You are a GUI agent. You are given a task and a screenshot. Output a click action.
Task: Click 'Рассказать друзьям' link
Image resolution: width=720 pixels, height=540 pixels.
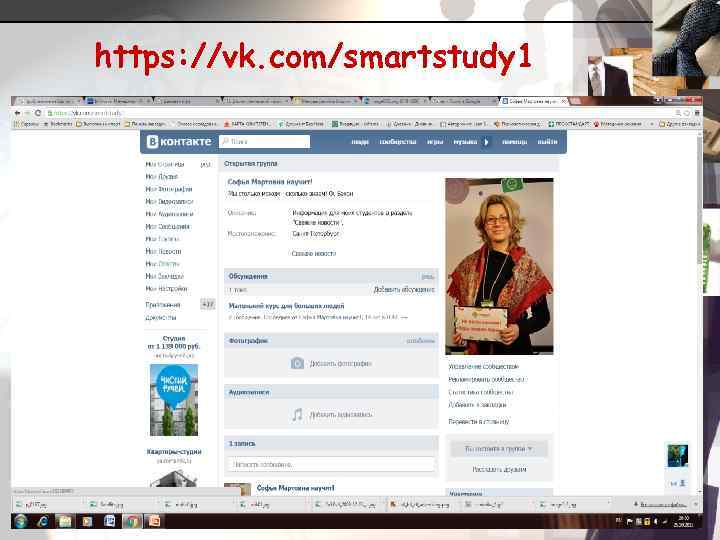point(499,470)
